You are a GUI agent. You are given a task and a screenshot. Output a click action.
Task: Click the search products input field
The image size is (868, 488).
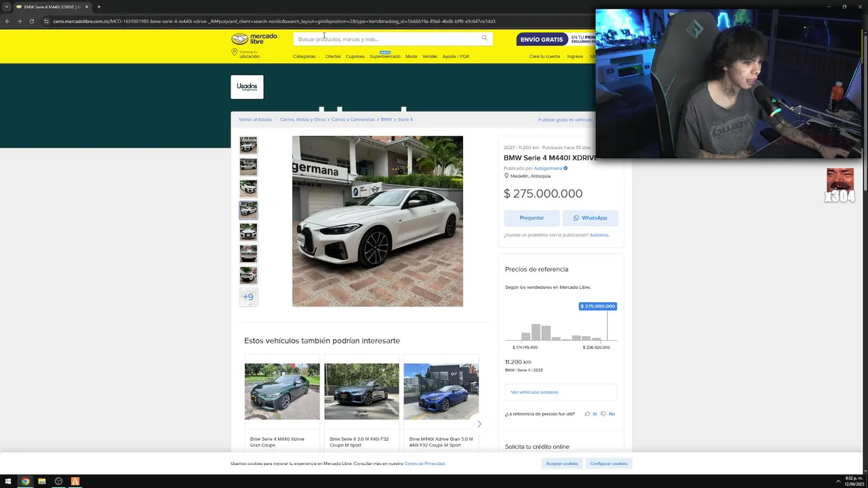tap(387, 39)
